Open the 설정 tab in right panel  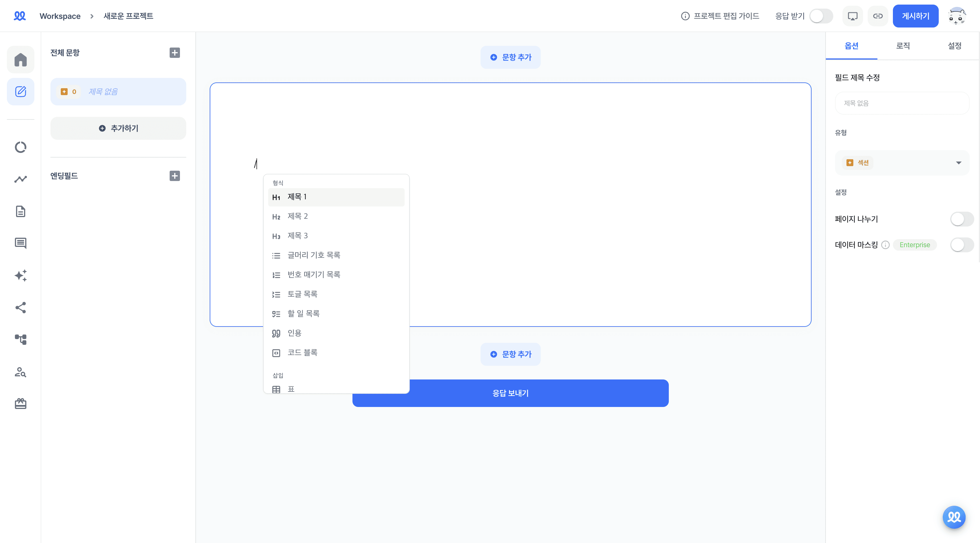(x=954, y=46)
